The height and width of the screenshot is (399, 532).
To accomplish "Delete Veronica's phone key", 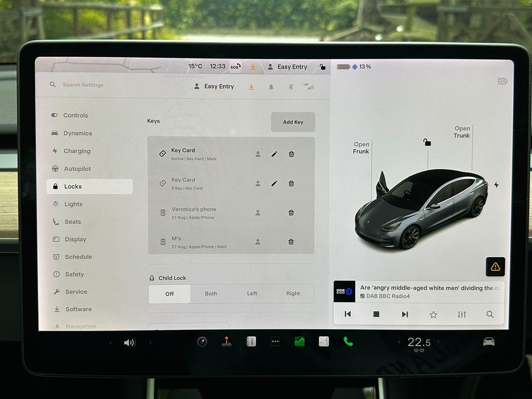I will pos(291,213).
